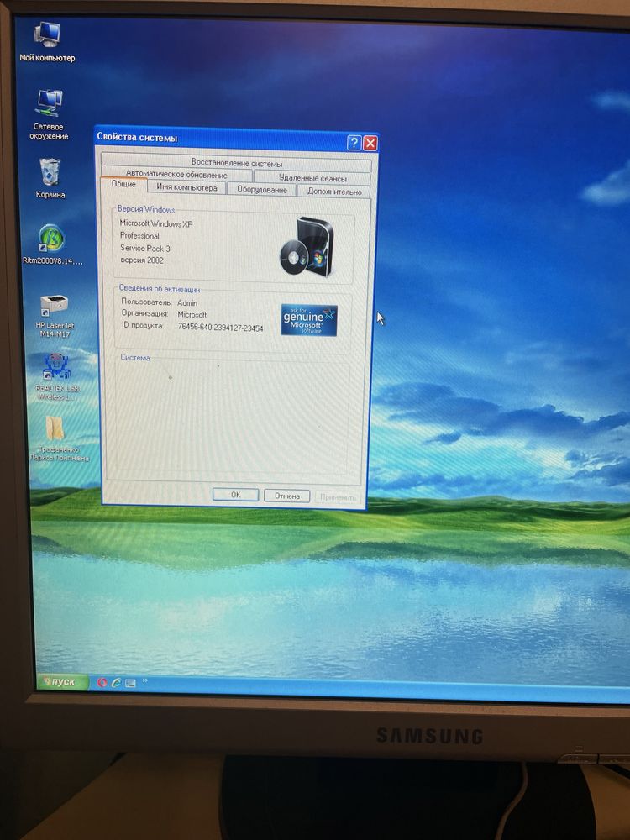Click the Microsoft Windows XP text

(156, 223)
